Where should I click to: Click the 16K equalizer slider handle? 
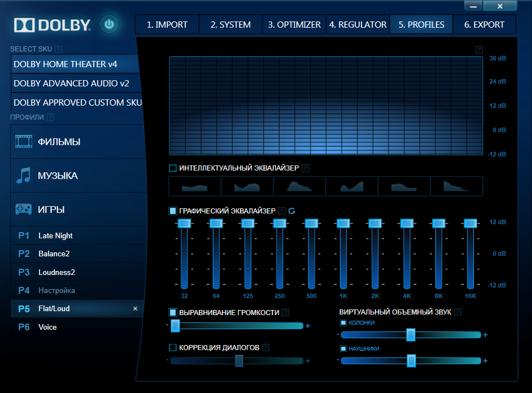(x=470, y=224)
